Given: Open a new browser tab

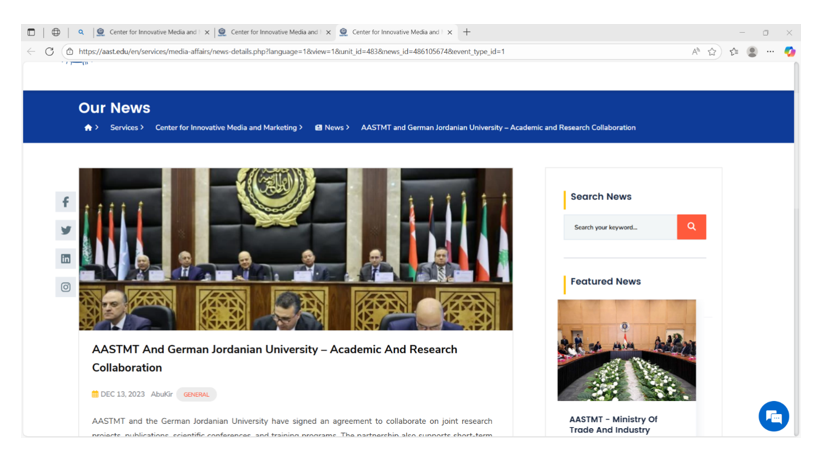Looking at the screenshot, I should pos(467,32).
